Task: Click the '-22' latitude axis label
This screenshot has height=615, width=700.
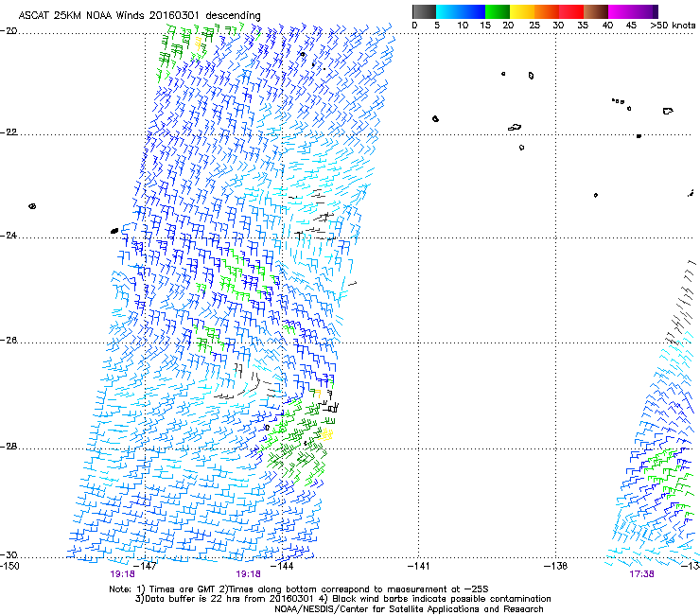Action: click(x=9, y=132)
